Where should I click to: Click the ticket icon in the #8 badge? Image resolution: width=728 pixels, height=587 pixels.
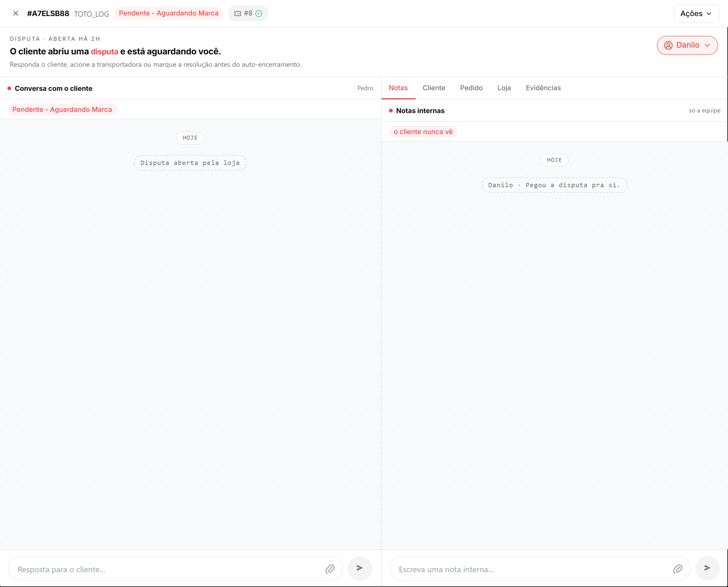coord(238,14)
